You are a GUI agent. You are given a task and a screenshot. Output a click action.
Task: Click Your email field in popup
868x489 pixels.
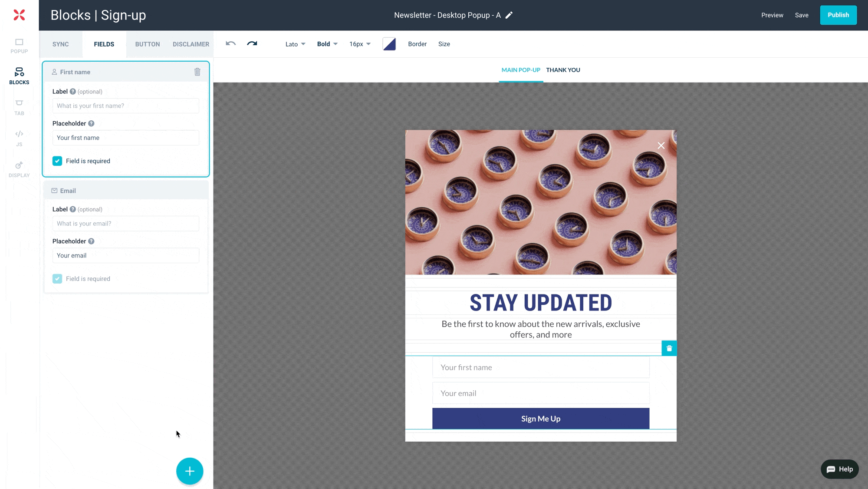541,393
